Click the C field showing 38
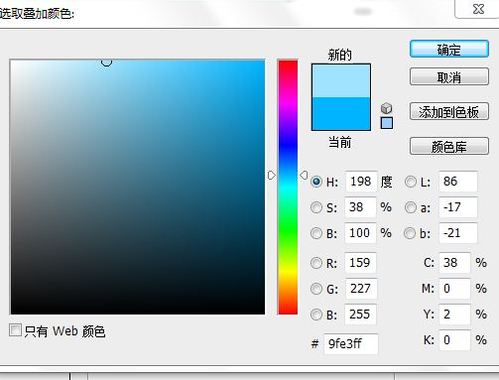This screenshot has width=499, height=380. coord(455,263)
